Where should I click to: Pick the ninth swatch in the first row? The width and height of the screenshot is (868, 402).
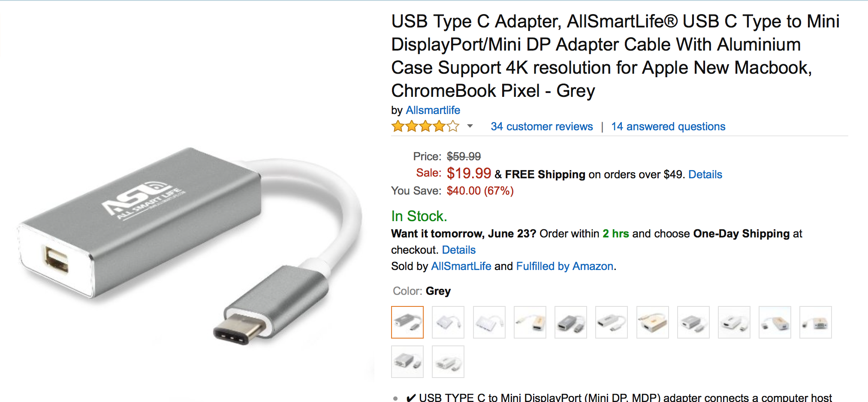tap(734, 322)
